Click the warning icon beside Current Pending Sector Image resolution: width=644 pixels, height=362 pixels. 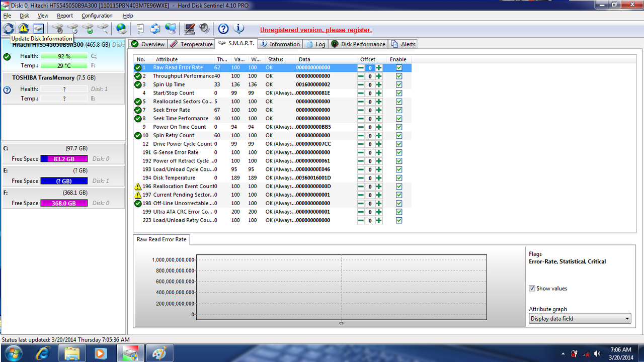[138, 195]
